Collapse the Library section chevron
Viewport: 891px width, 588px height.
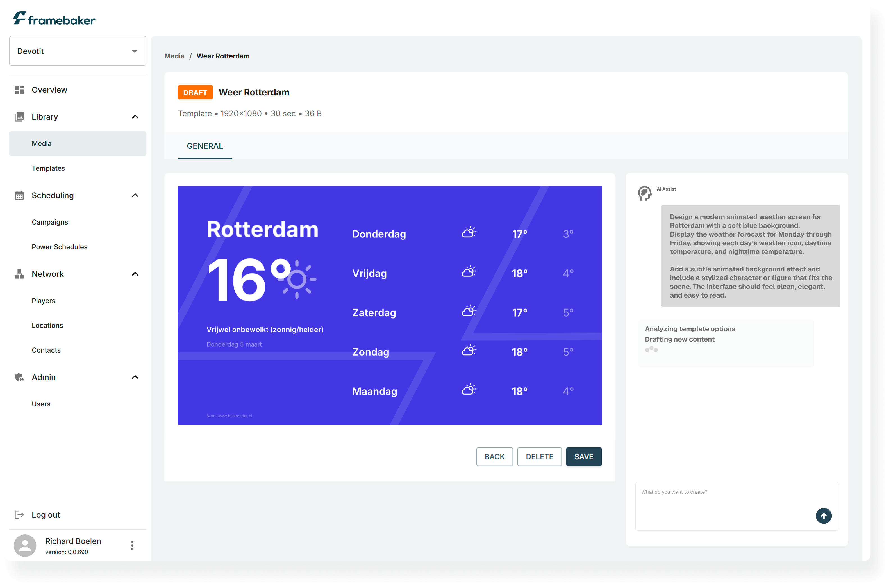point(135,117)
